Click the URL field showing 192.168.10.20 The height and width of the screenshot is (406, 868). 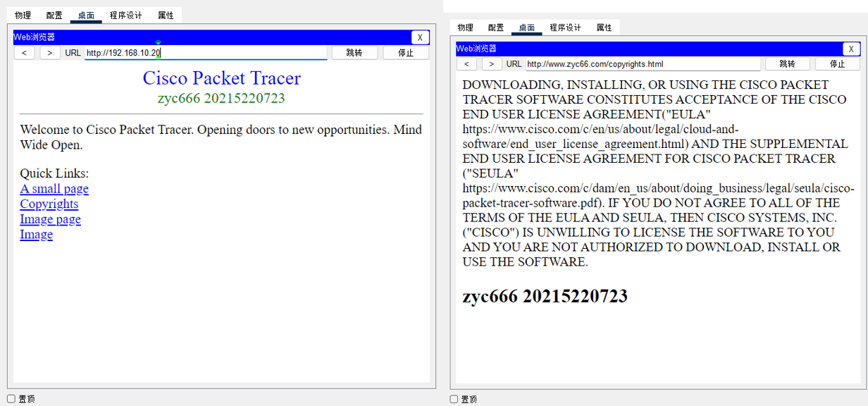(x=206, y=53)
